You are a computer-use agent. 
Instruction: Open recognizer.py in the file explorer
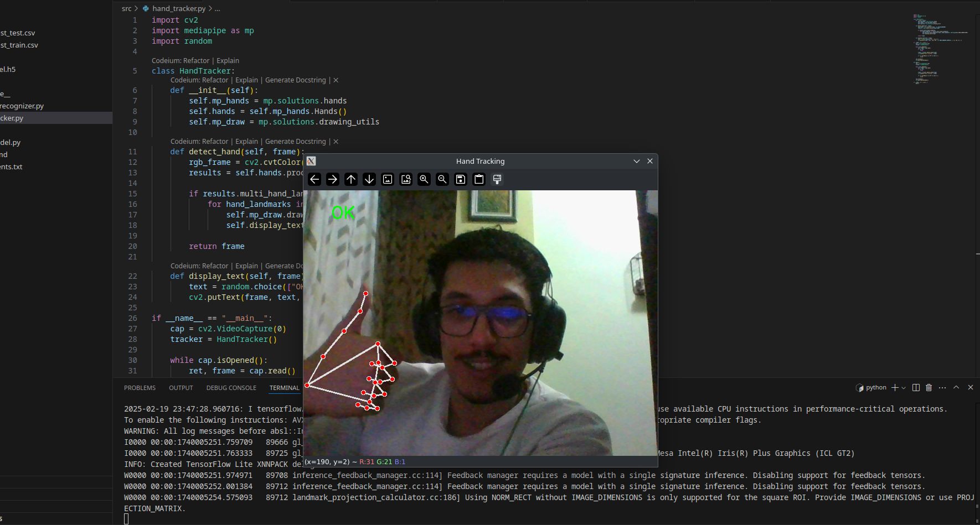(x=22, y=106)
